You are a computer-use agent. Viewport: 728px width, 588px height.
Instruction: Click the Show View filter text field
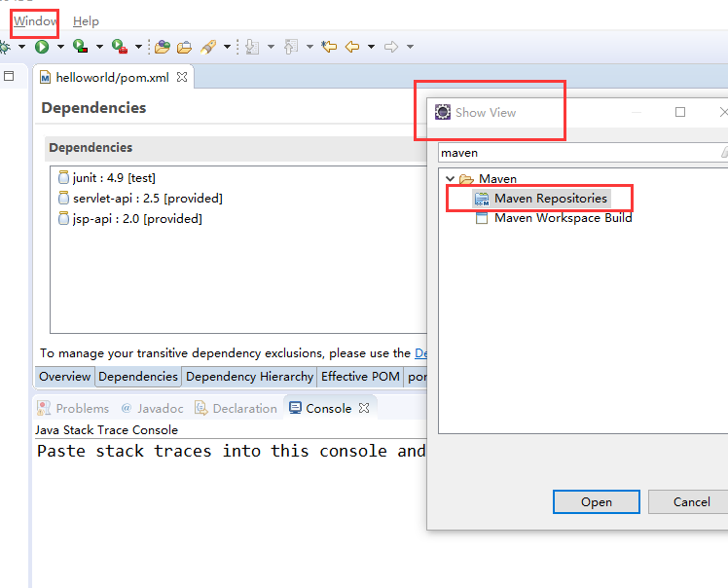(583, 153)
